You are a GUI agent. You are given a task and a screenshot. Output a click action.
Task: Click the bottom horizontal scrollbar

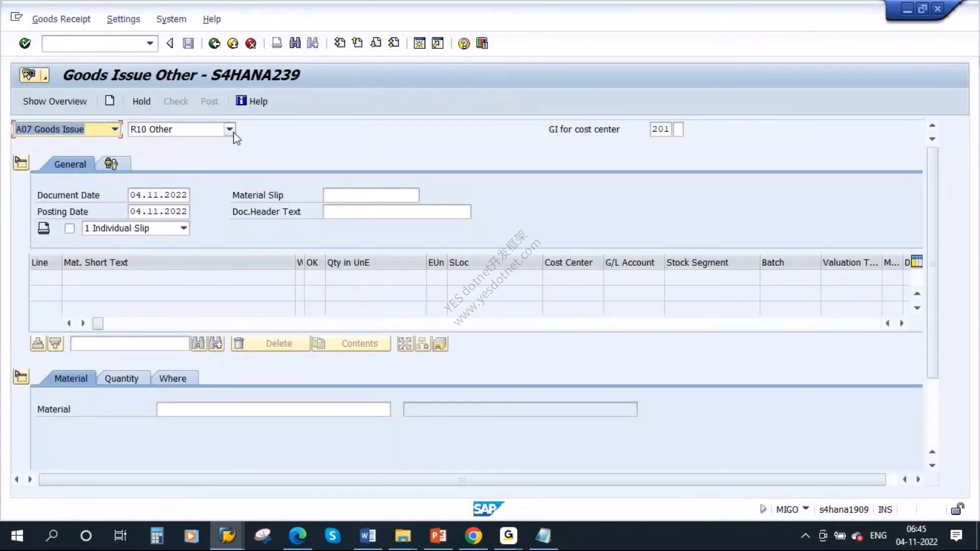click(x=462, y=480)
